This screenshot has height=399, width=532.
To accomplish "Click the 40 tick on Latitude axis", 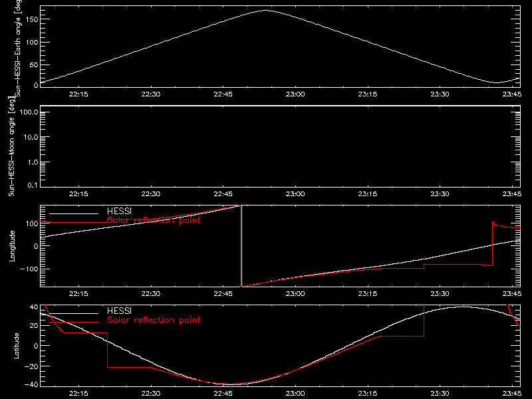I will (34, 307).
